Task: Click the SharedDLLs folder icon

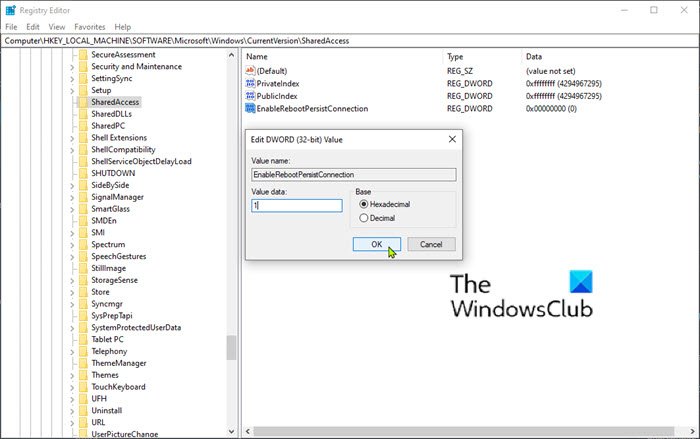Action: (x=83, y=114)
